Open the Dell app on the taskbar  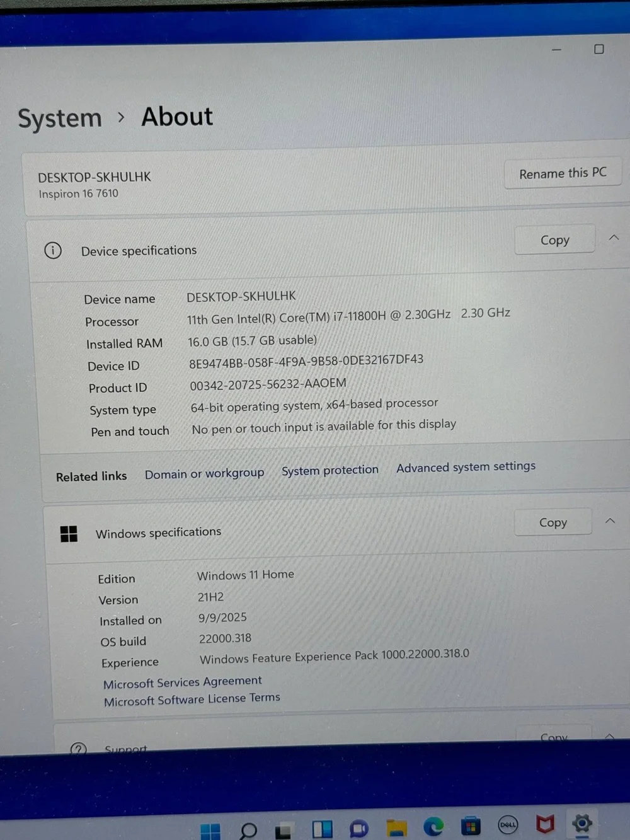click(508, 824)
